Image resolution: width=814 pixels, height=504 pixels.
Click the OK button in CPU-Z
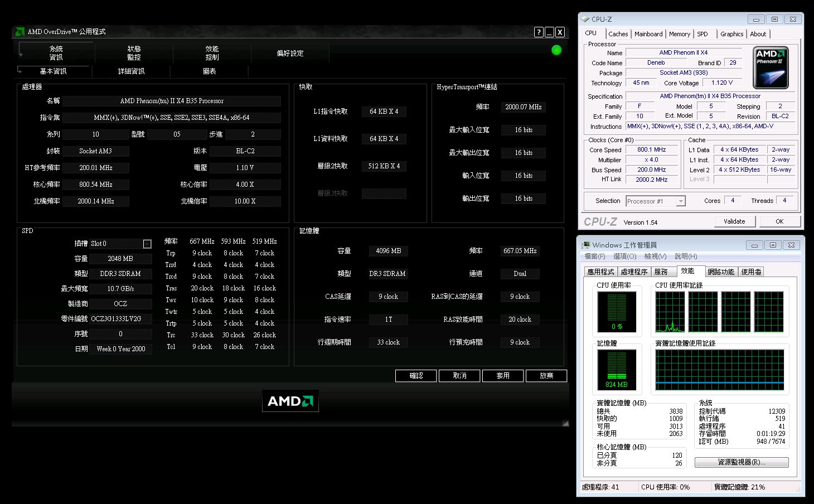coord(779,221)
